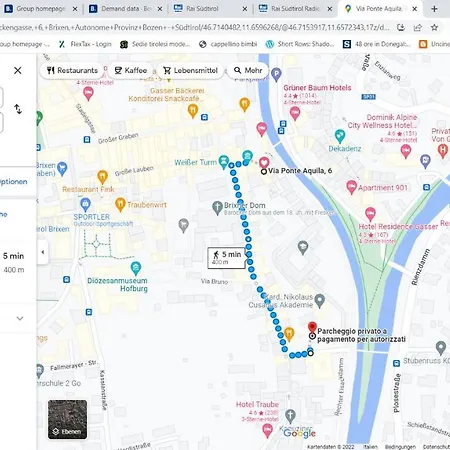Focus the browser address bar URL
This screenshot has width=450, height=450.
(195, 27)
